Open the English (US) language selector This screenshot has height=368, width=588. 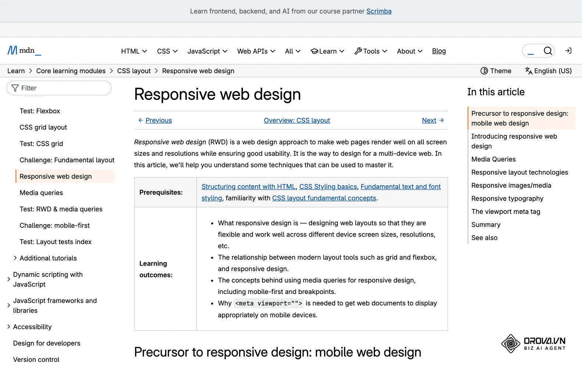548,71
